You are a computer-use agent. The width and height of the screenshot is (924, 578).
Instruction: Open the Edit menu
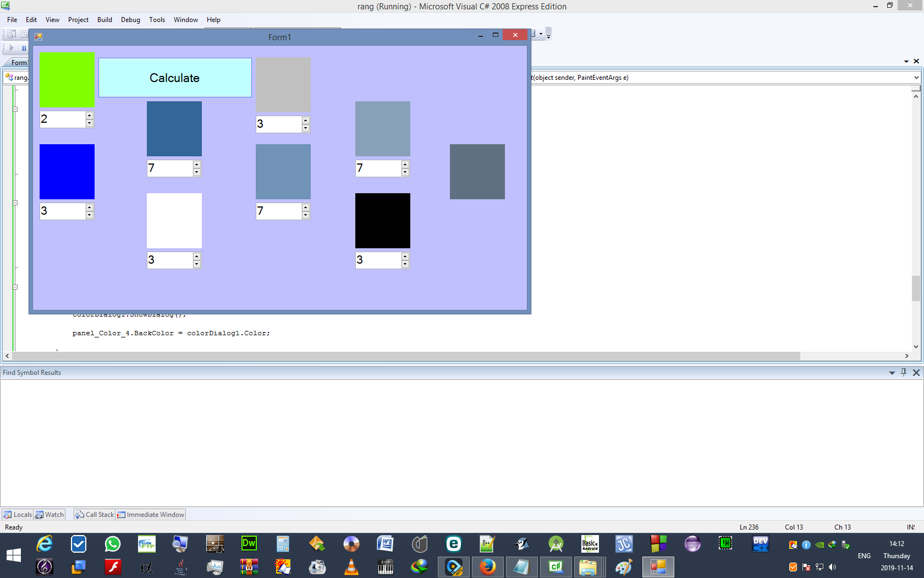(x=31, y=20)
